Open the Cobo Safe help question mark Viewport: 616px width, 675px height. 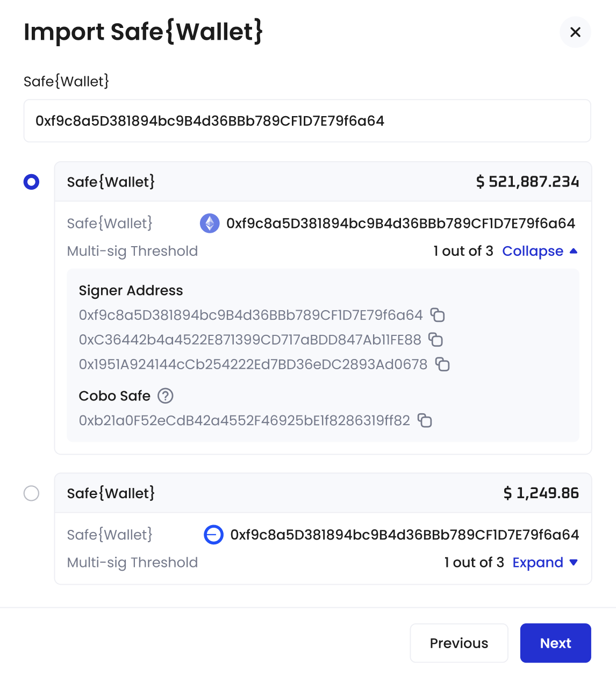pos(166,396)
